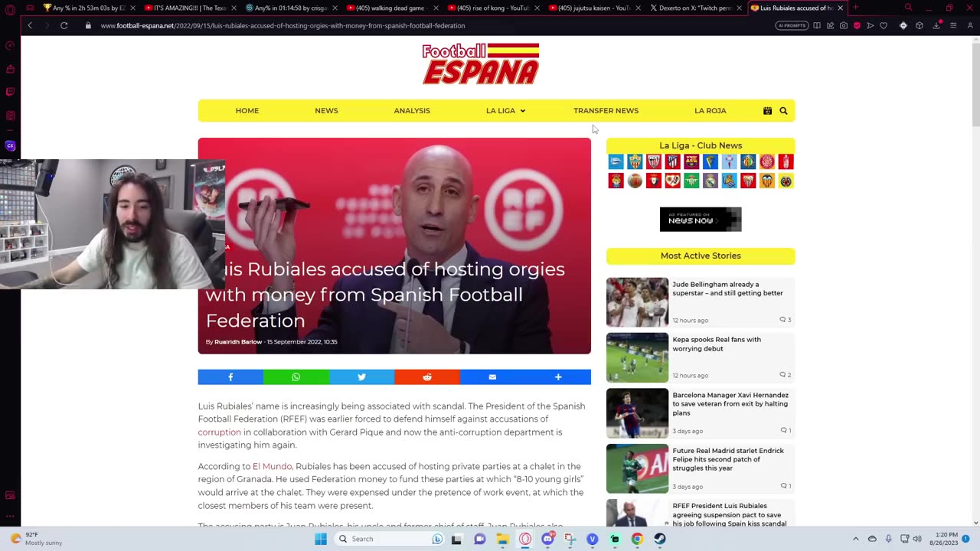Screen dimensions: 980x551
Task: Open File Explorer from the taskbar
Action: tap(502, 539)
